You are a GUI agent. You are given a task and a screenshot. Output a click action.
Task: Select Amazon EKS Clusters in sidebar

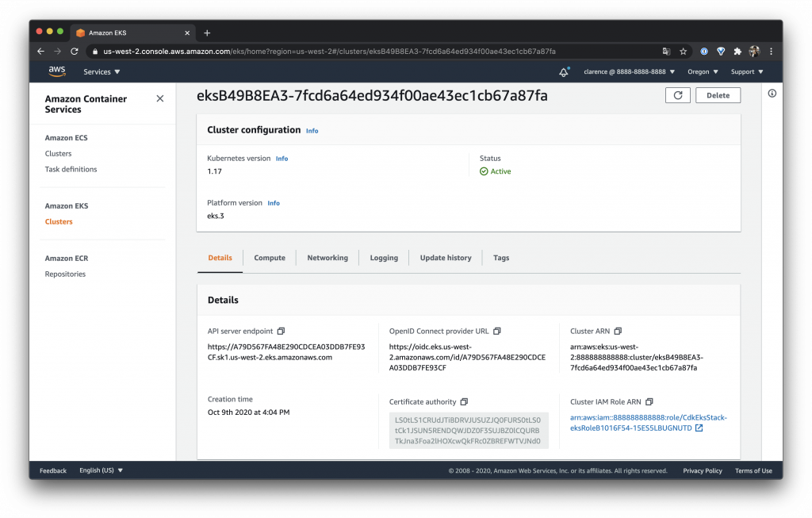click(59, 221)
